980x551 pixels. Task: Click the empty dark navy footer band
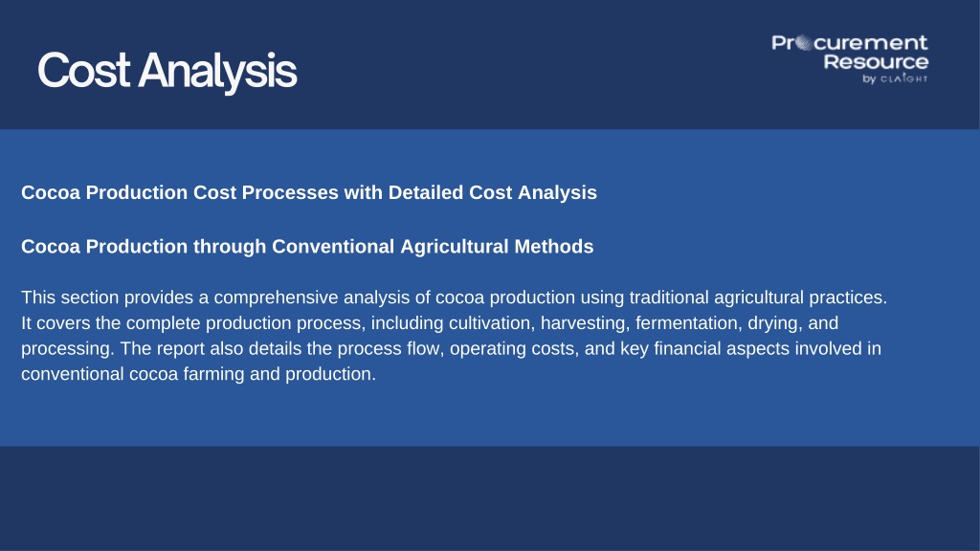tap(490, 498)
